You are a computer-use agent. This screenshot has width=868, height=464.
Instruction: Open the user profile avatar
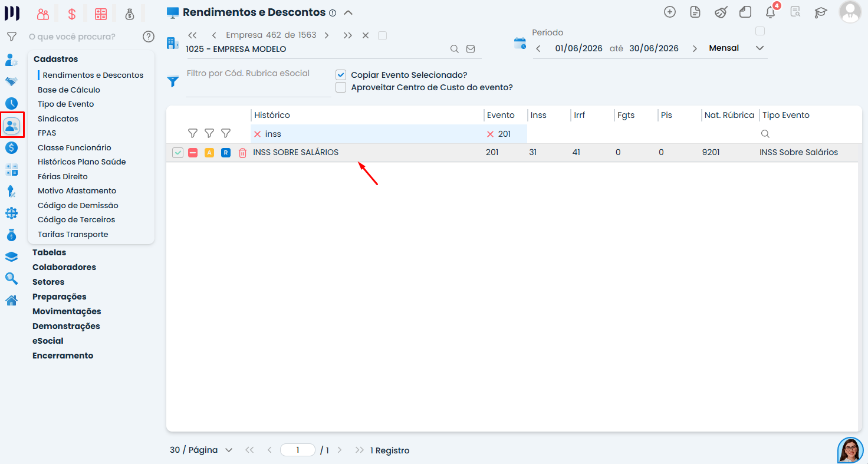point(850,12)
